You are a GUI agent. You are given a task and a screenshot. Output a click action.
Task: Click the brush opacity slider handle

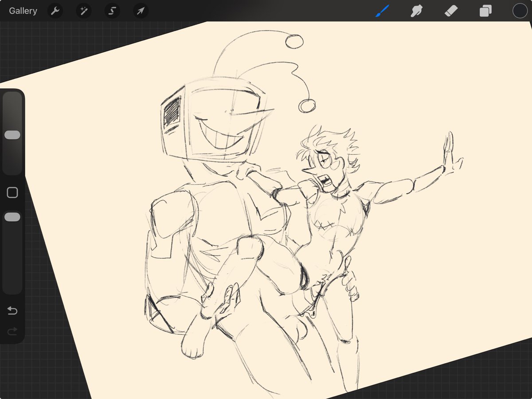12,217
